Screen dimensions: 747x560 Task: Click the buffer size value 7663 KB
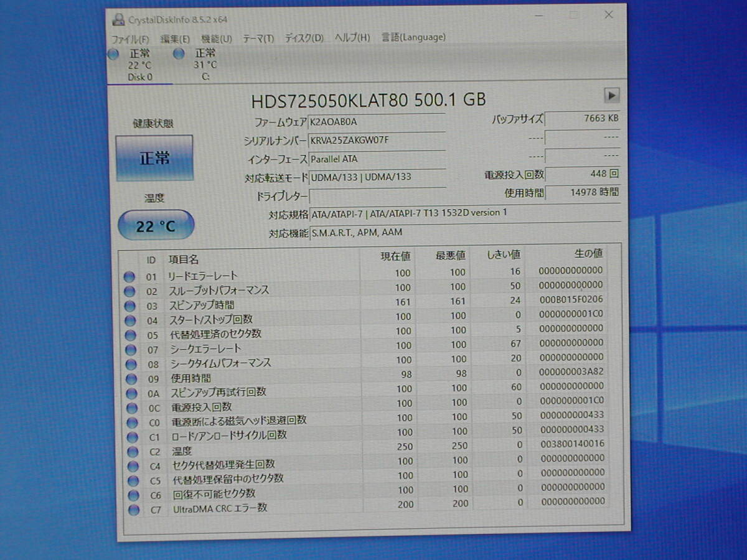pos(583,118)
